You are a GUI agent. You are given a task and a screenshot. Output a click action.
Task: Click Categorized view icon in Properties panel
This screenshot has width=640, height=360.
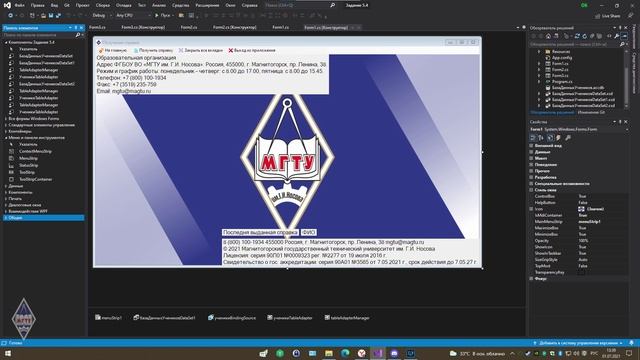(x=533, y=138)
